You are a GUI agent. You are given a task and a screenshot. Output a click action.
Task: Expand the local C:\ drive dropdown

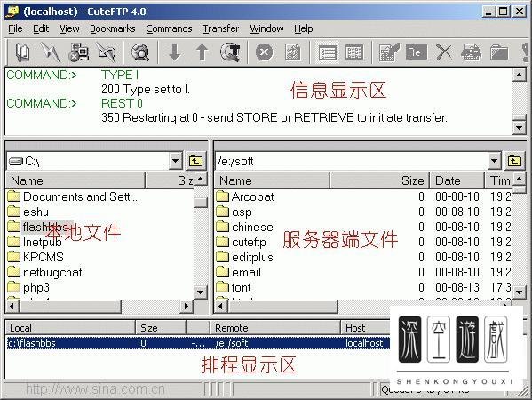[176, 161]
